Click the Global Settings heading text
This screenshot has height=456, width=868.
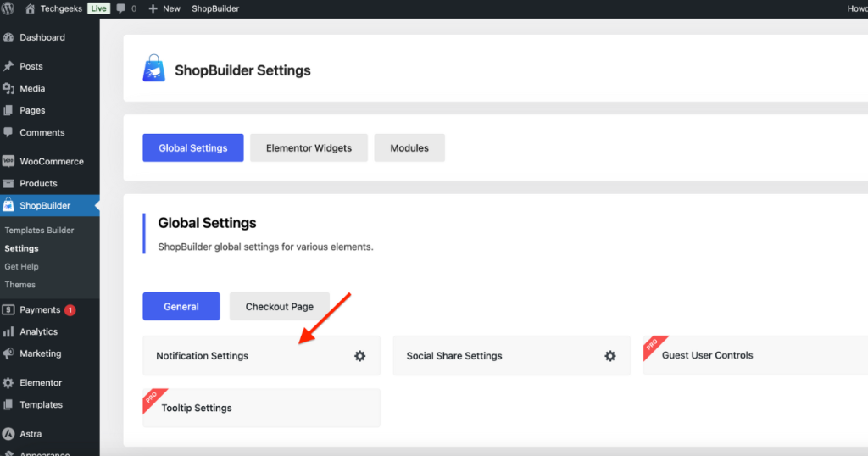tap(207, 222)
